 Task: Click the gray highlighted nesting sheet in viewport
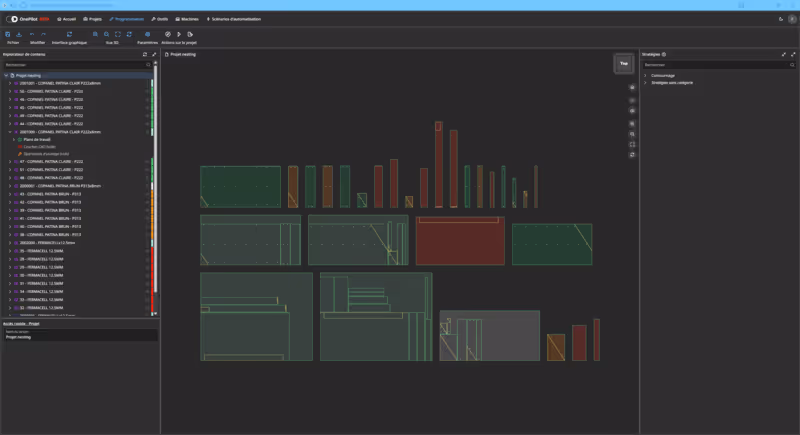tap(490, 336)
